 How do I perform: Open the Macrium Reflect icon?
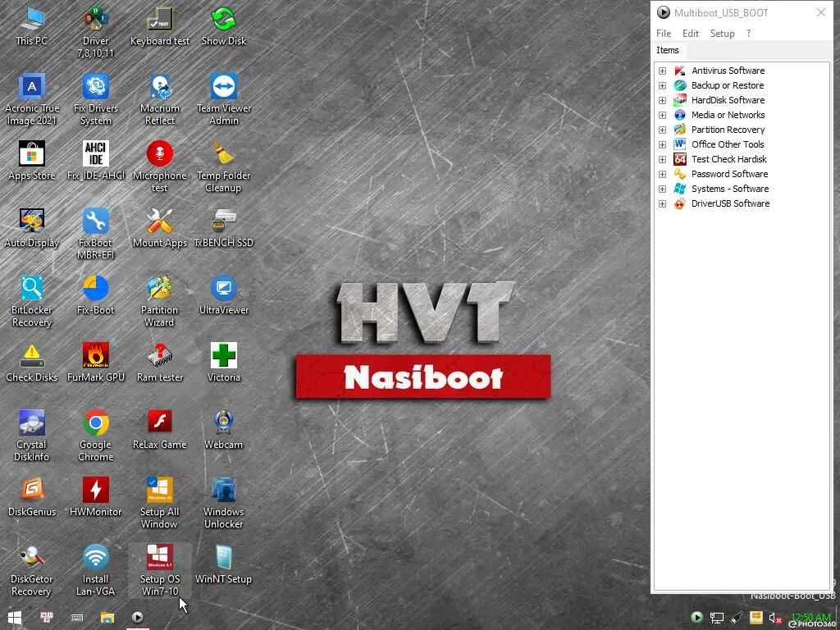coord(160,100)
